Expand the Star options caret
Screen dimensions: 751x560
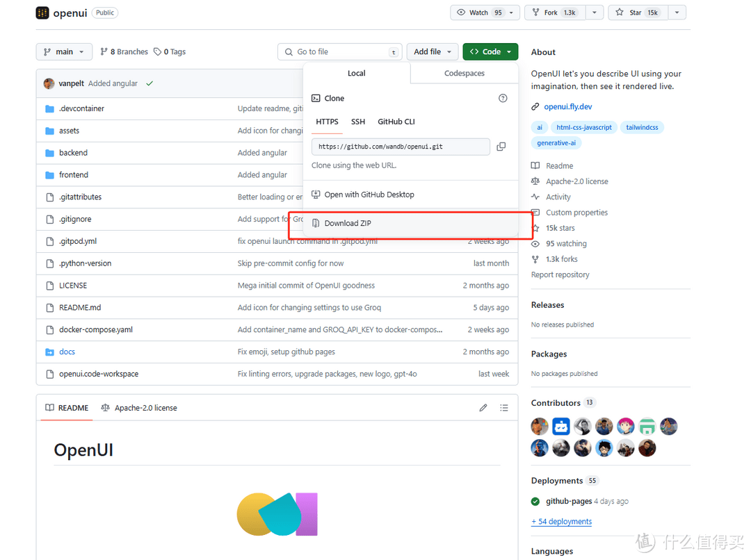pos(677,12)
